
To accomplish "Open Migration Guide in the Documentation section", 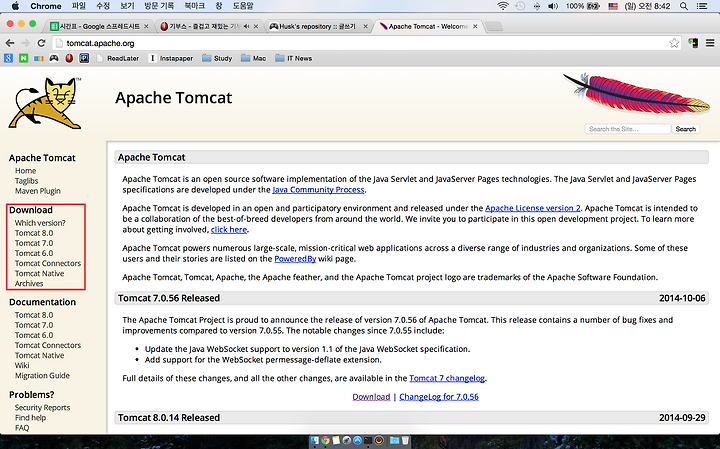I will [x=42, y=376].
